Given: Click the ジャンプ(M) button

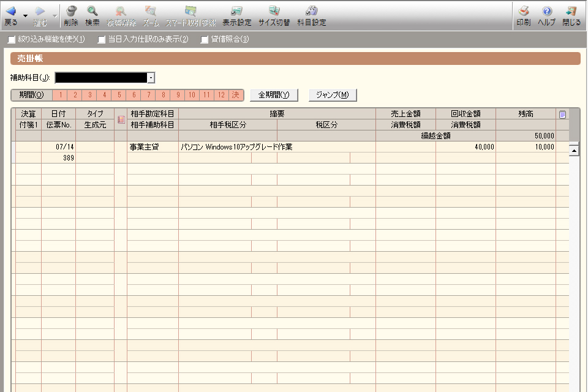Looking at the screenshot, I should pos(333,95).
